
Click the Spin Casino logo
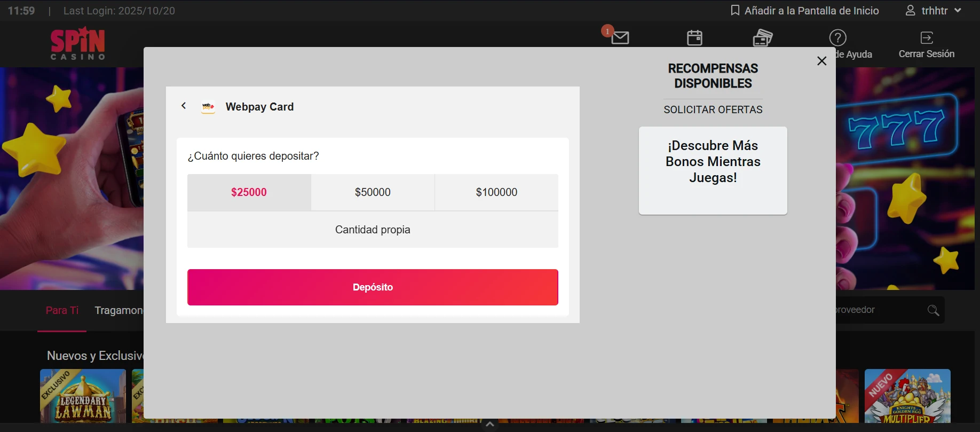pyautogui.click(x=78, y=43)
